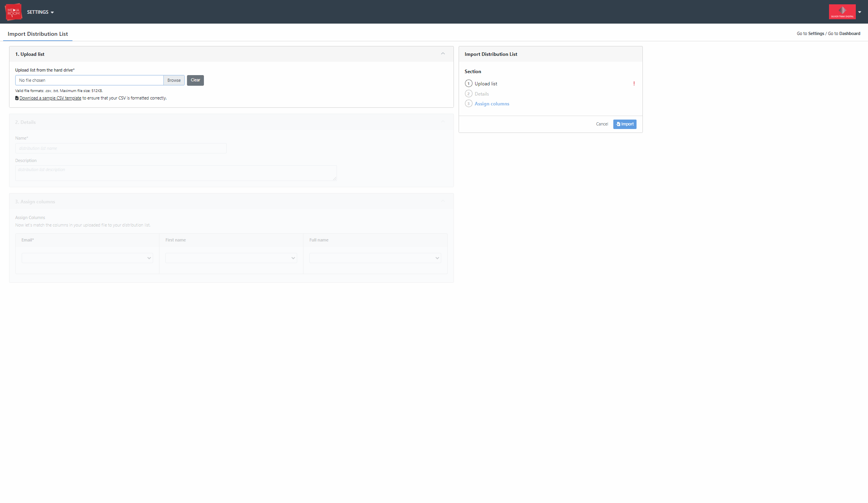868x503 pixels.
Task: Jump to Assign columns section in sidebar
Action: 492,104
